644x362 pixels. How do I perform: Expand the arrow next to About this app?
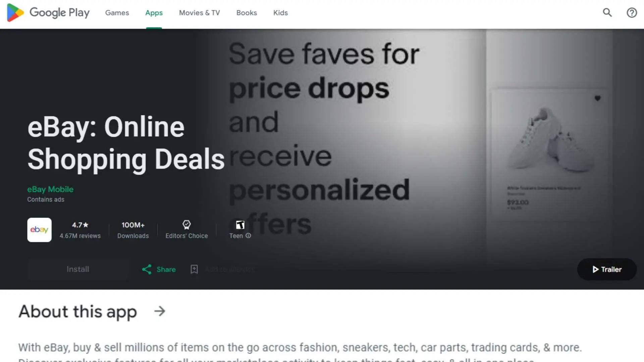[x=160, y=311]
